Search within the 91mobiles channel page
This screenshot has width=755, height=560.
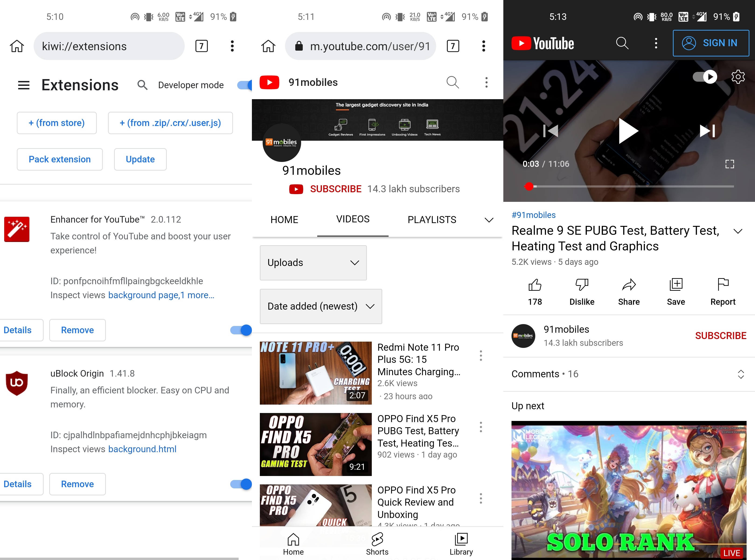click(x=452, y=82)
